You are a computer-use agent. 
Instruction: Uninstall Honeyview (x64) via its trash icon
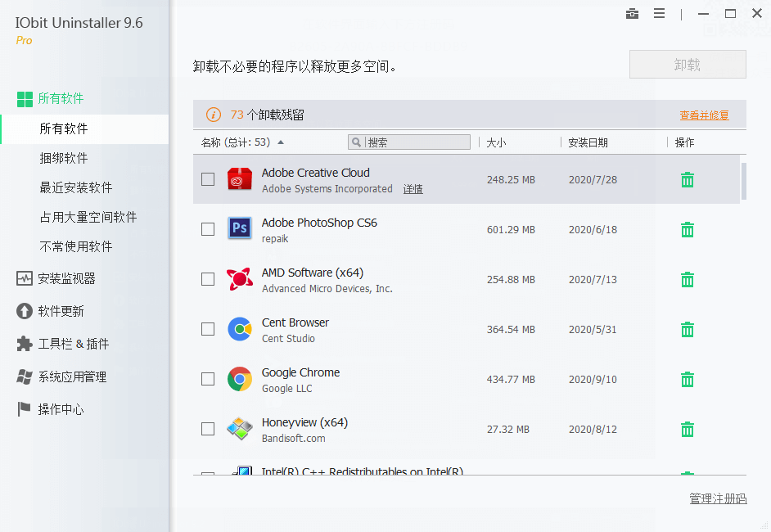click(x=688, y=429)
